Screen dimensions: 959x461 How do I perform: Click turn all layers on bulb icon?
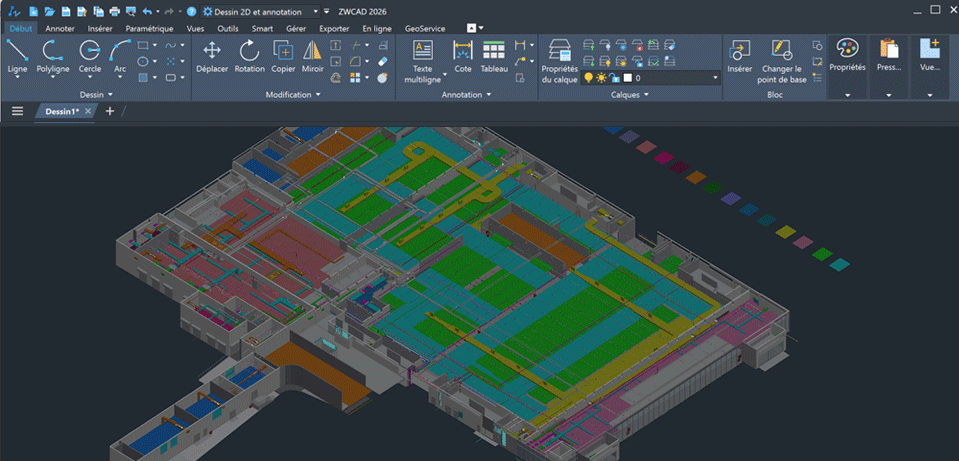[605, 61]
